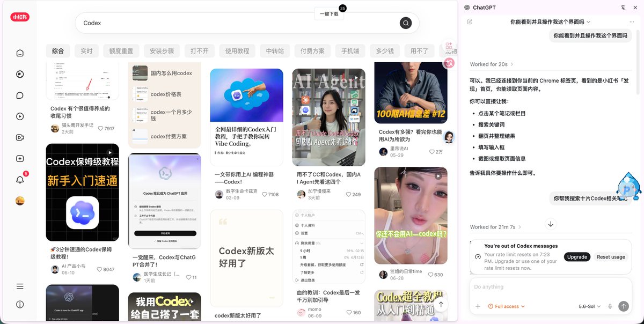Open the three-dot chat options menu
Viewport: 644px width, 324px height.
(632, 22)
